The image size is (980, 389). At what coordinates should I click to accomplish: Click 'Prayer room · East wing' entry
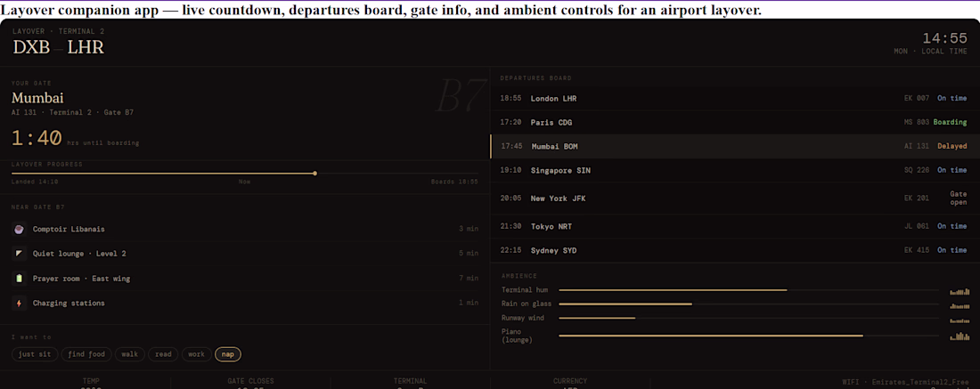pyautogui.click(x=81, y=279)
